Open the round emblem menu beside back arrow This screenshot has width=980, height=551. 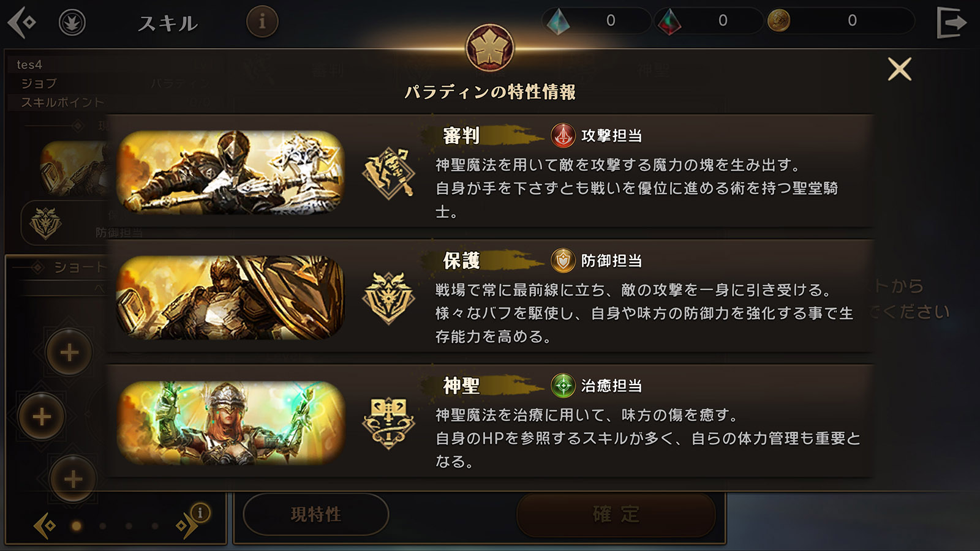coord(72,23)
